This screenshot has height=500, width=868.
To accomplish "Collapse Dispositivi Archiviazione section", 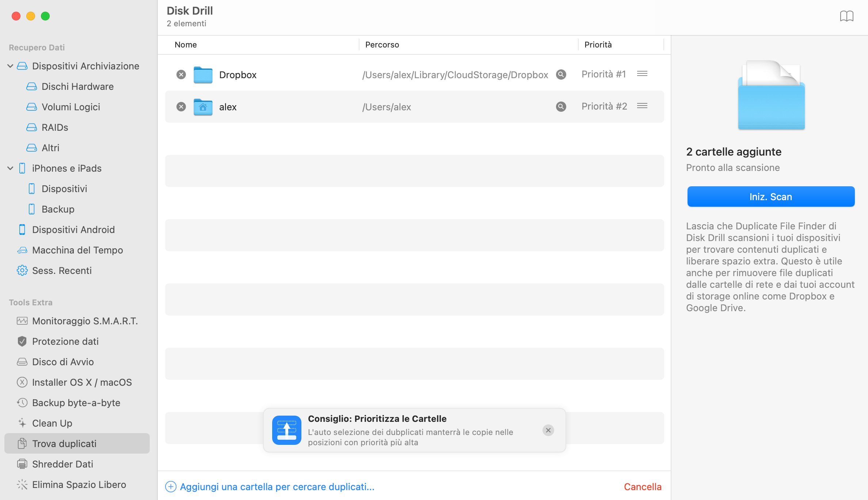I will click(x=10, y=66).
